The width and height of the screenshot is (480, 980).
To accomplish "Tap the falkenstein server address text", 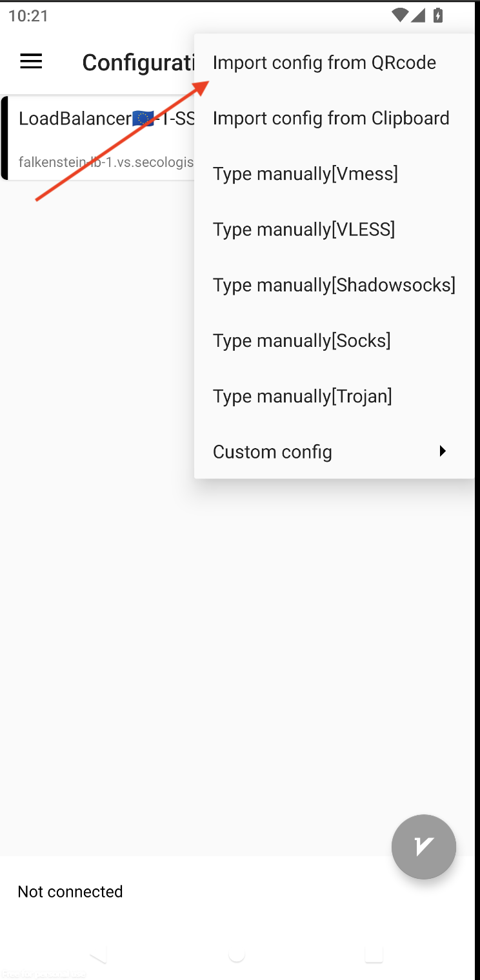I will click(x=106, y=162).
